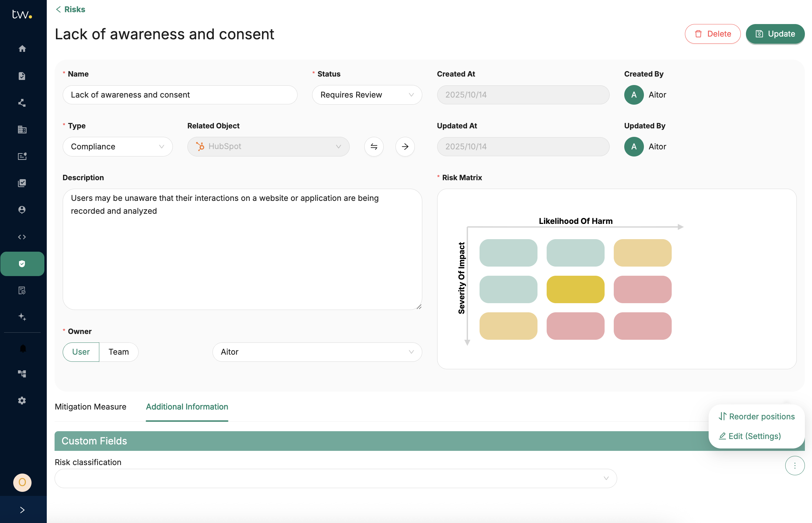The height and width of the screenshot is (523, 812).
Task: Click the code brackets sidebar icon
Action: pyautogui.click(x=22, y=237)
